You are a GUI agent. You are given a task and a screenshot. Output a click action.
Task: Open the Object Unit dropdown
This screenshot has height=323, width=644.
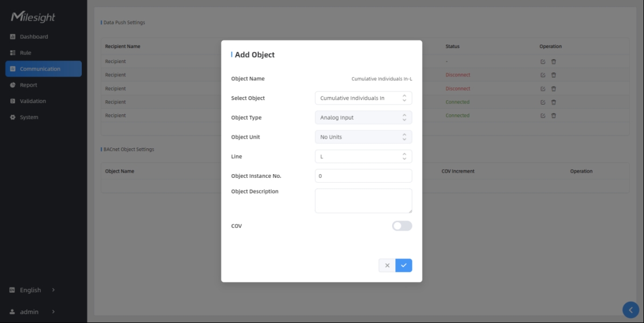click(x=363, y=137)
